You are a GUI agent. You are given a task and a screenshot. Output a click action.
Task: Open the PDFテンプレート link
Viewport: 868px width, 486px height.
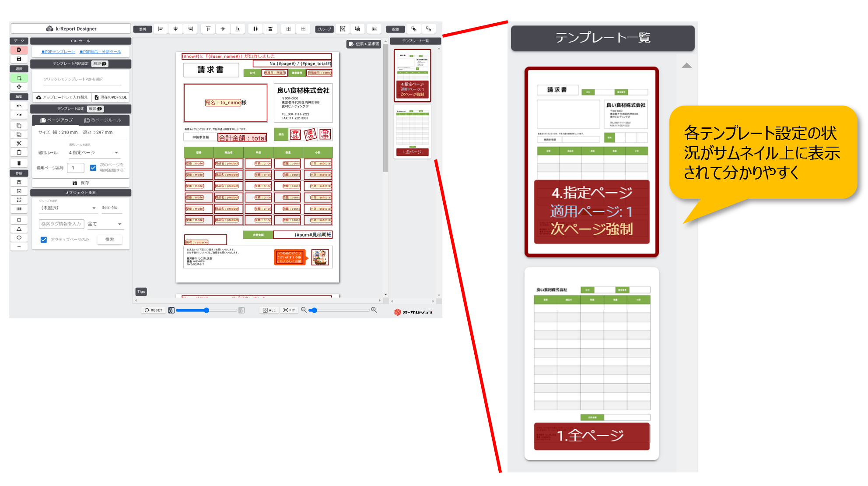pyautogui.click(x=58, y=52)
